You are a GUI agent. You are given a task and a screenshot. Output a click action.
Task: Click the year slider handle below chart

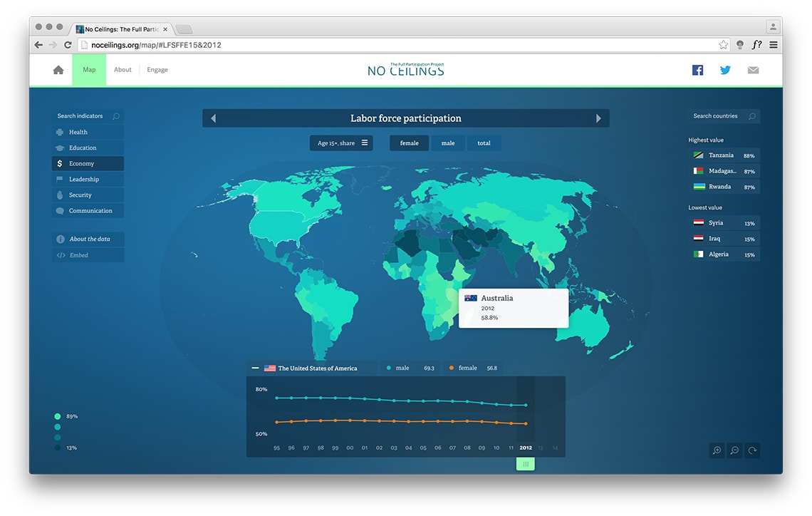click(x=526, y=464)
